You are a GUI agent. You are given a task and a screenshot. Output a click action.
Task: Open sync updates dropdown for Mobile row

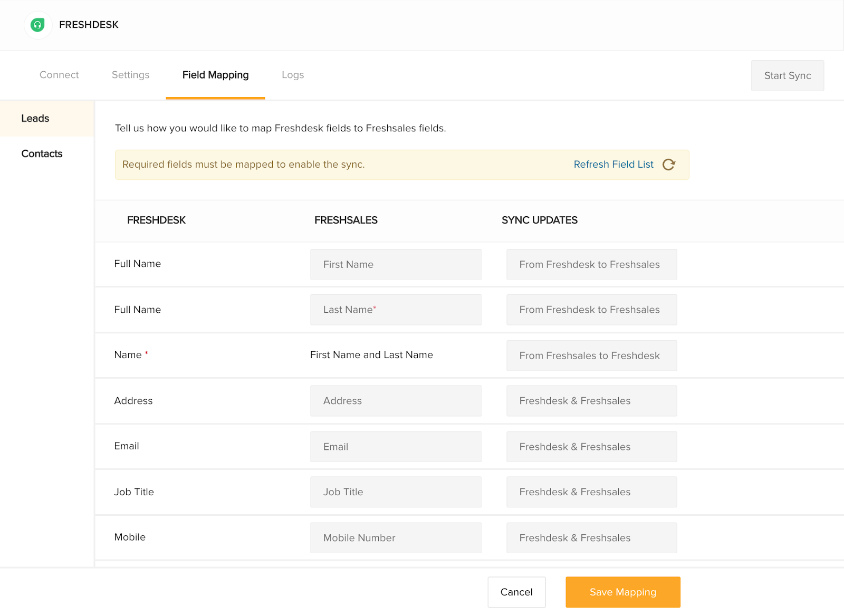(591, 537)
